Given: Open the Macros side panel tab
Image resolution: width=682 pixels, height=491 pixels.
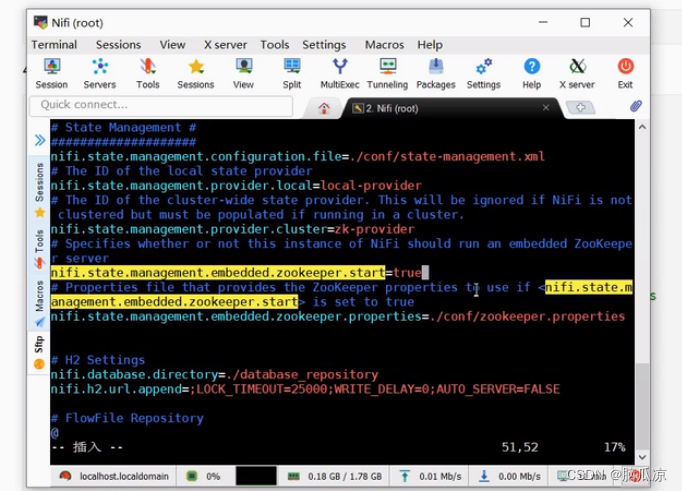Looking at the screenshot, I should (x=40, y=303).
